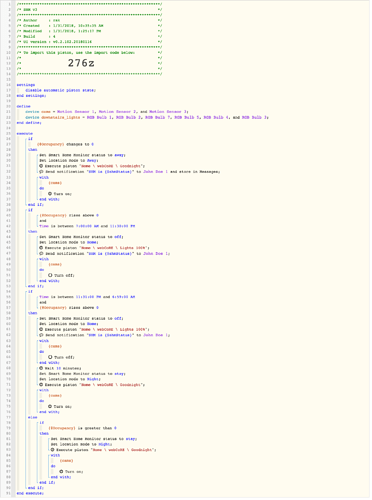Click 'RGB Bulb 7' in downstairs_lights definition
Image resolution: width=372 pixels, height=500 pixels.
pyautogui.click(x=158, y=118)
